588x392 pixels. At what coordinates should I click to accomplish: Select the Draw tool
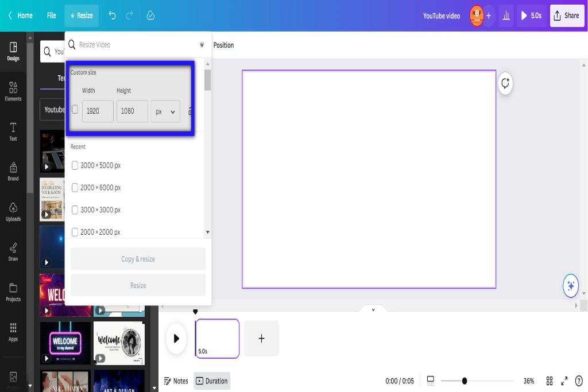pos(13,252)
